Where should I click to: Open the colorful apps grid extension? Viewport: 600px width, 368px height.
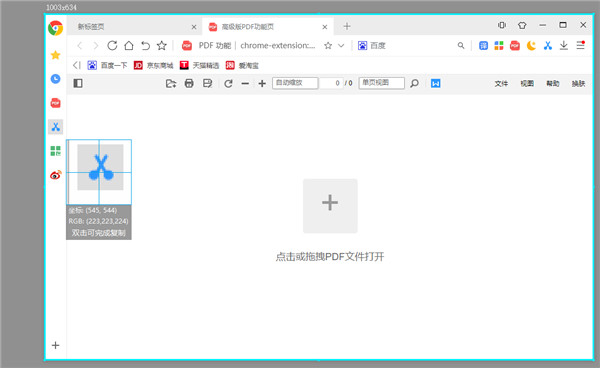(499, 46)
